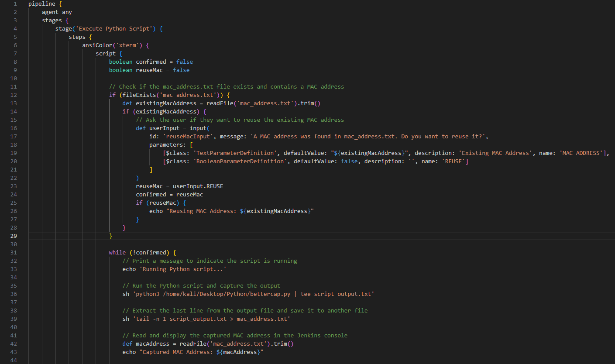This screenshot has width=615, height=364.
Task: Click the comment 'Ask the user if they want to reuse'
Action: [x=205, y=120]
